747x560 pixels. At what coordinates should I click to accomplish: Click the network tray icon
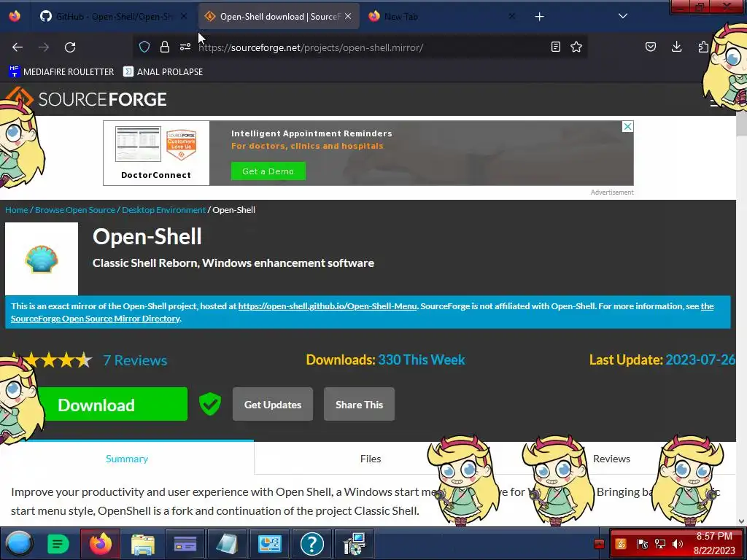(x=660, y=544)
